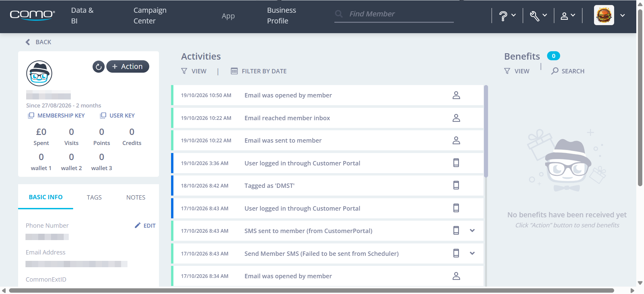Open Business Profile menu

point(281,15)
